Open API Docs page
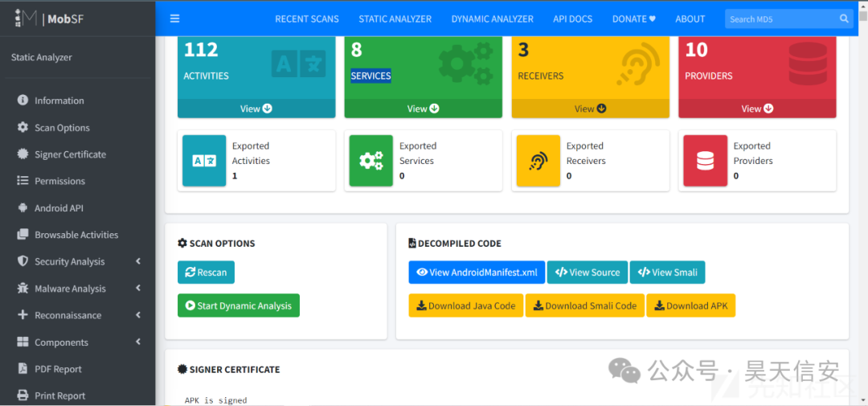The height and width of the screenshot is (406, 868). tap(572, 18)
